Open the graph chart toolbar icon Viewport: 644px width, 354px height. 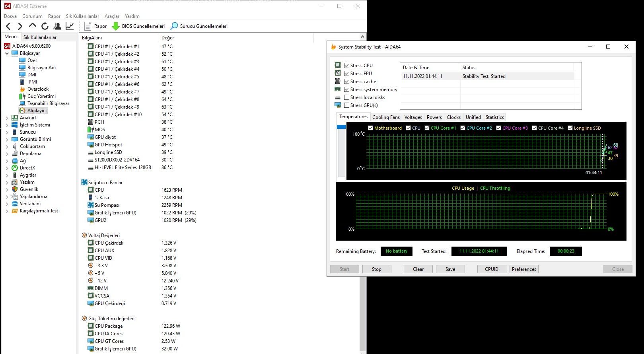coord(70,26)
